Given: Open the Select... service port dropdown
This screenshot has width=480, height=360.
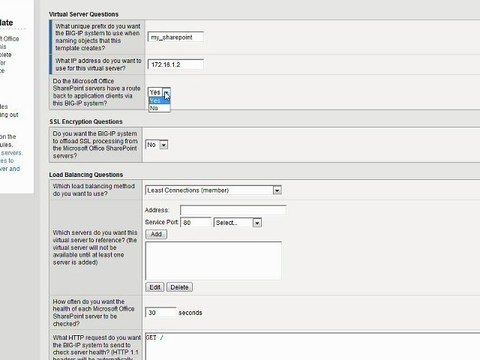Looking at the screenshot, I should click(238, 222).
